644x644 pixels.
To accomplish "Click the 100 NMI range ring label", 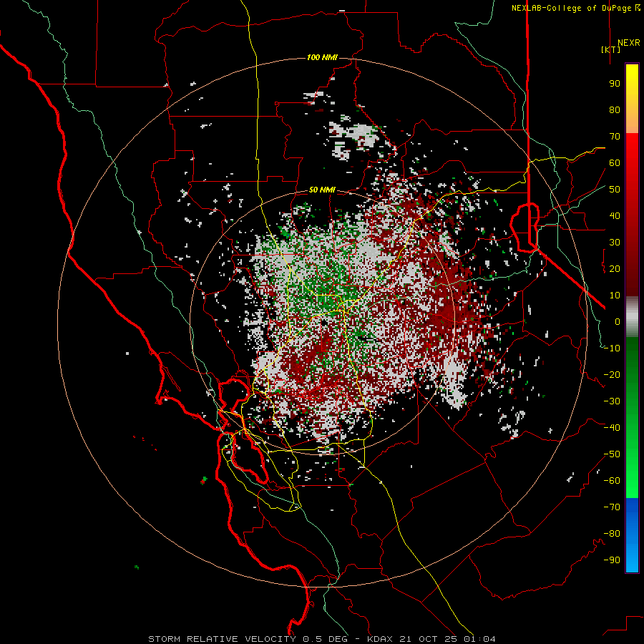I will [322, 57].
